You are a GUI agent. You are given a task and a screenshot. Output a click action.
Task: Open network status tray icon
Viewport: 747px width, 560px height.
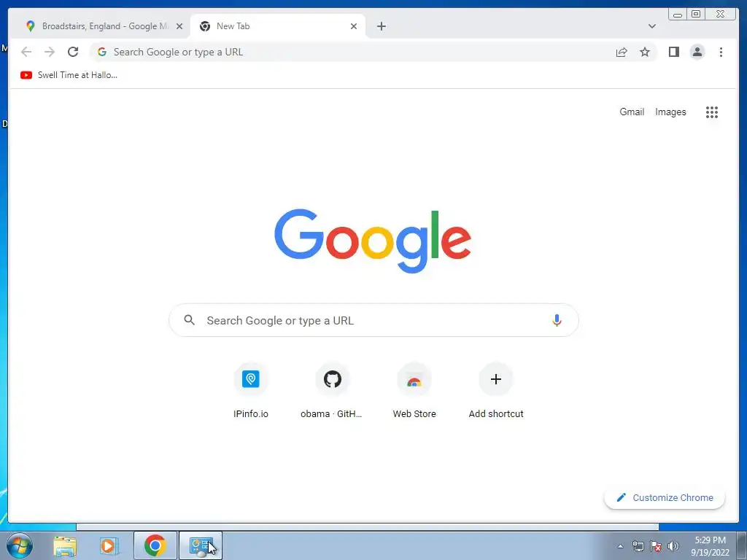click(638, 546)
